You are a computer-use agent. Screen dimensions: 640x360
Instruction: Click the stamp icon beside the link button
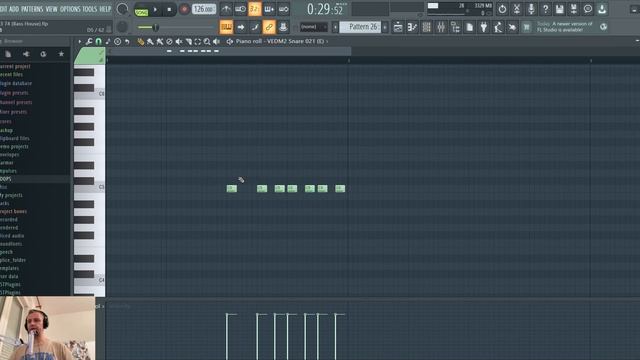click(283, 27)
